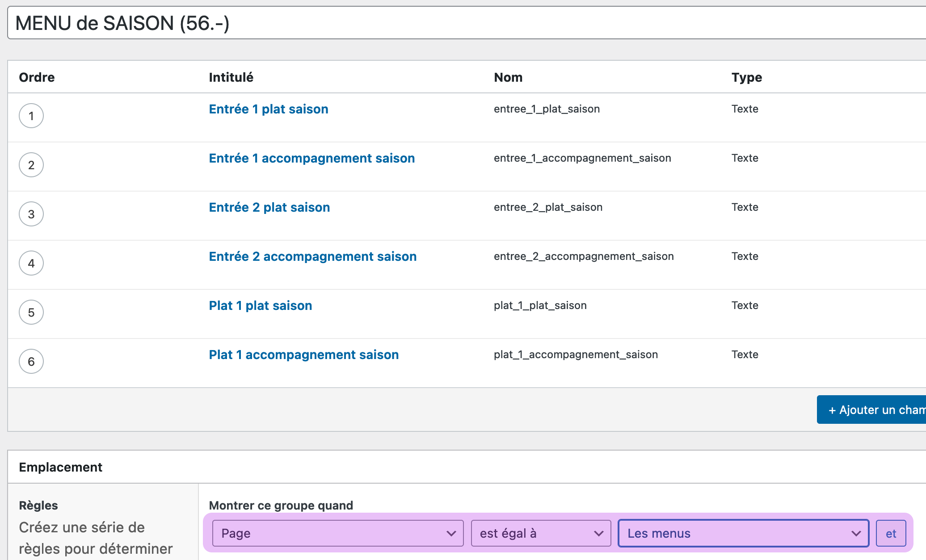Open the 'Entrée 2 plat saison' field
Viewport: 926px width, 560px height.
269,208
